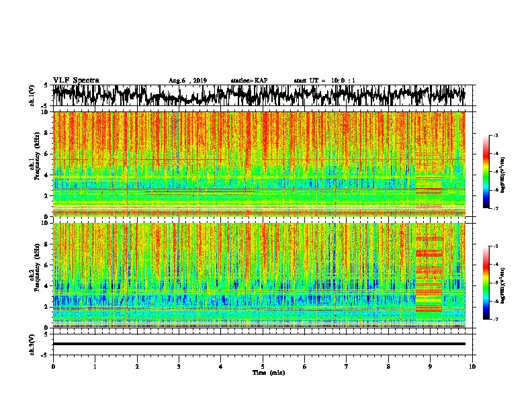Click the "VLF Spectra" plot title
The height and width of the screenshot is (411, 532).
point(76,80)
